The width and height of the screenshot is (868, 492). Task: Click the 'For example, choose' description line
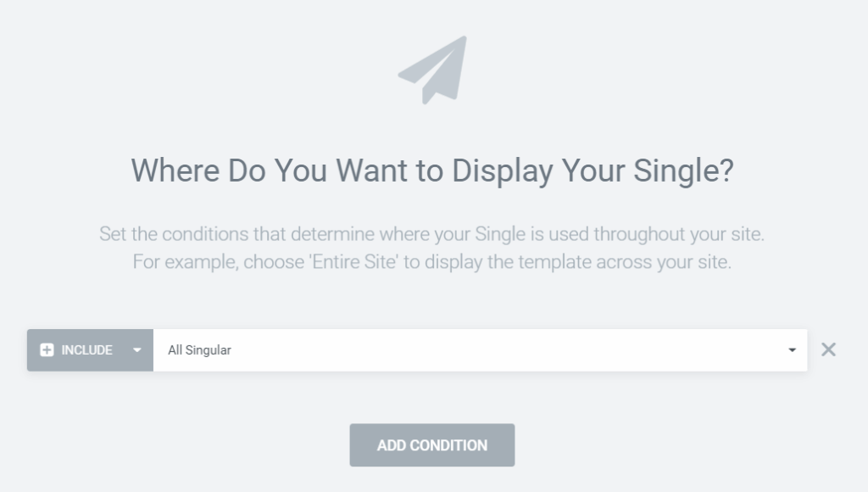(431, 262)
